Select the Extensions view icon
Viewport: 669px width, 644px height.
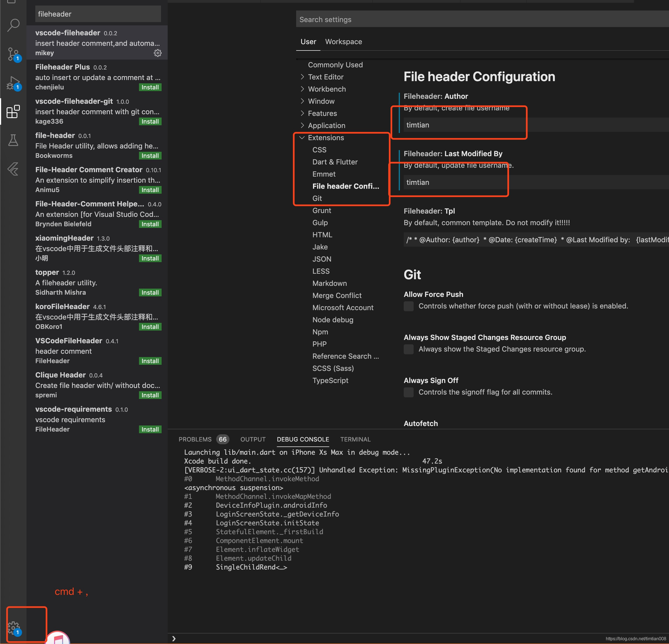[x=13, y=112]
